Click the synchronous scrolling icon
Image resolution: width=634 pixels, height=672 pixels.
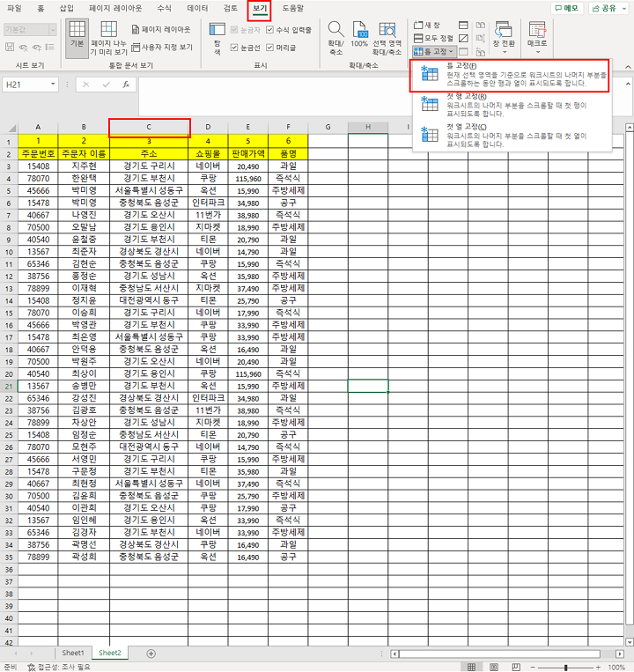pyautogui.click(x=481, y=38)
